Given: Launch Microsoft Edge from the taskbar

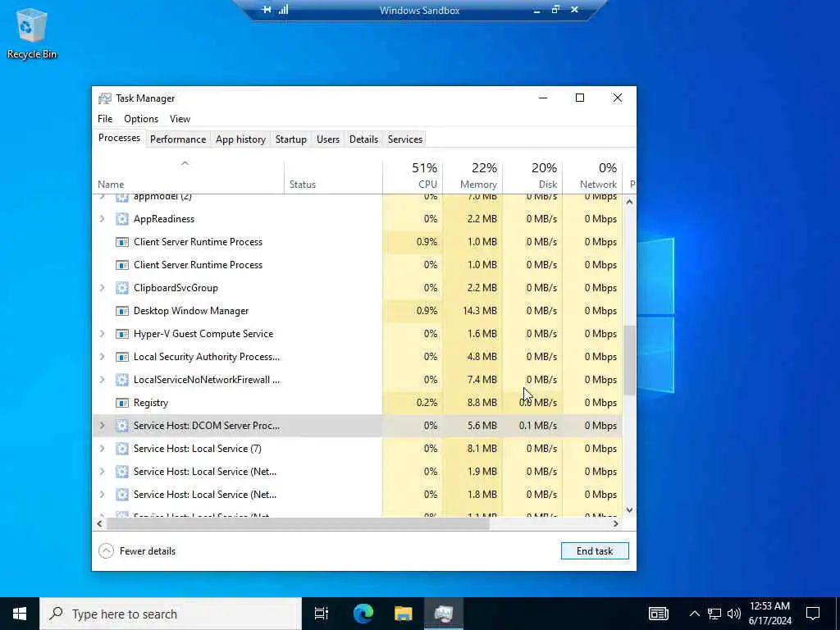Looking at the screenshot, I should [x=363, y=614].
